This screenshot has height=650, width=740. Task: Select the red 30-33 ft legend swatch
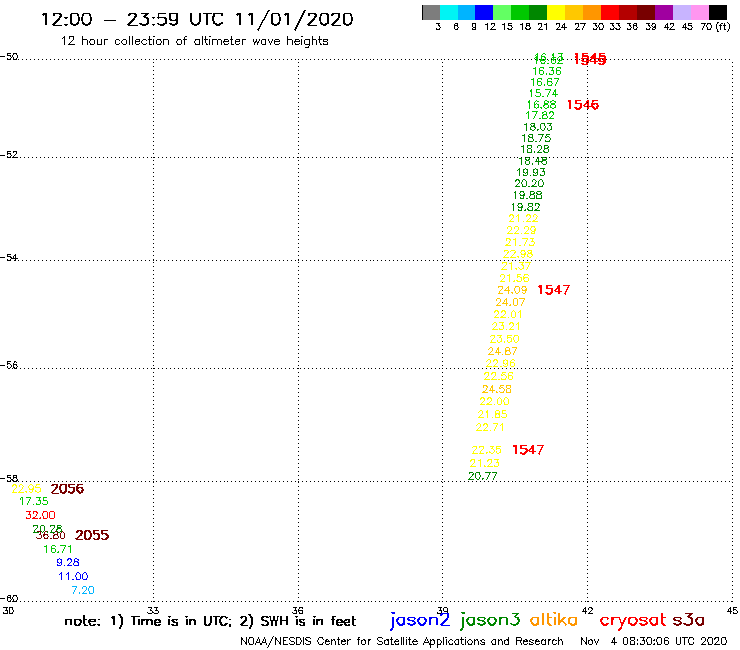610,12
